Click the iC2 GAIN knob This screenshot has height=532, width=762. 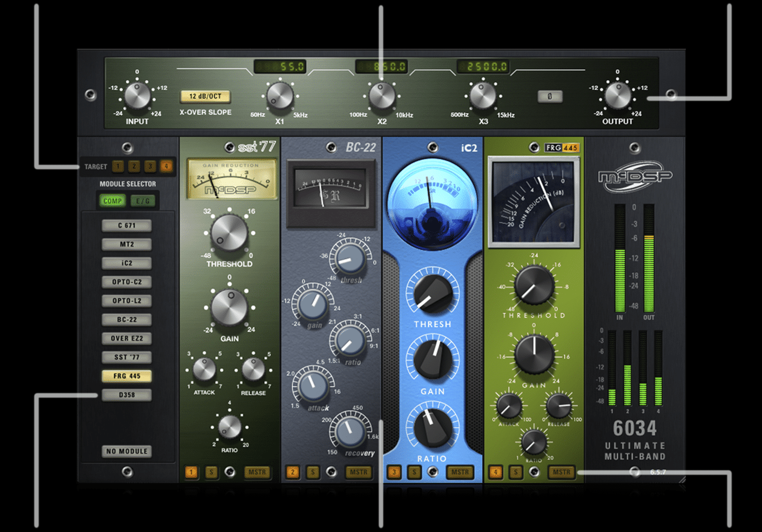pyautogui.click(x=432, y=360)
